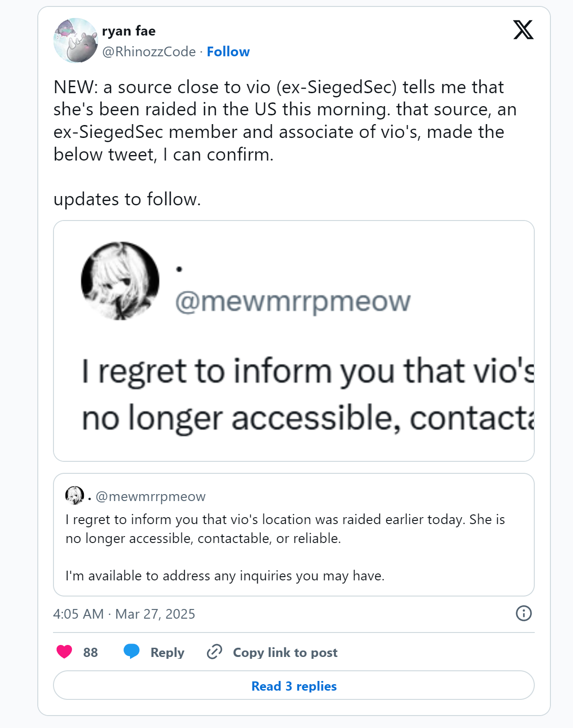Open the X logo link
The image size is (573, 728).
pos(523,30)
